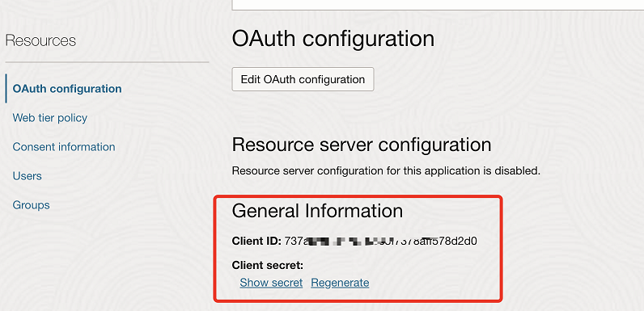
Task: Select Users under Resources
Action: [28, 176]
